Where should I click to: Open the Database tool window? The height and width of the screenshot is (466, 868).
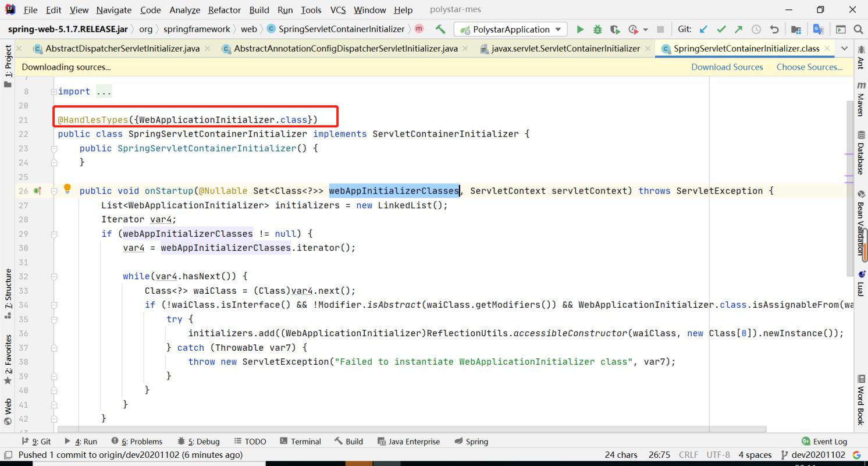click(x=860, y=153)
